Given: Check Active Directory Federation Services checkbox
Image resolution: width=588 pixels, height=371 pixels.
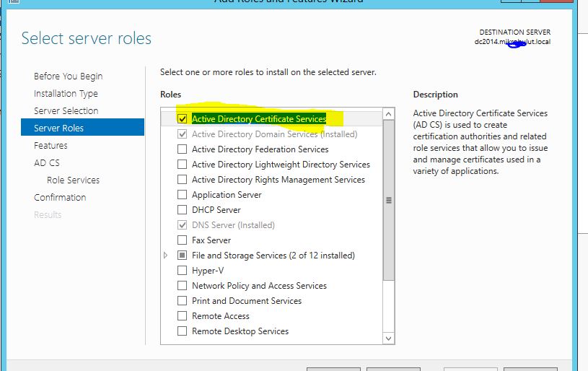Looking at the screenshot, I should [x=182, y=149].
